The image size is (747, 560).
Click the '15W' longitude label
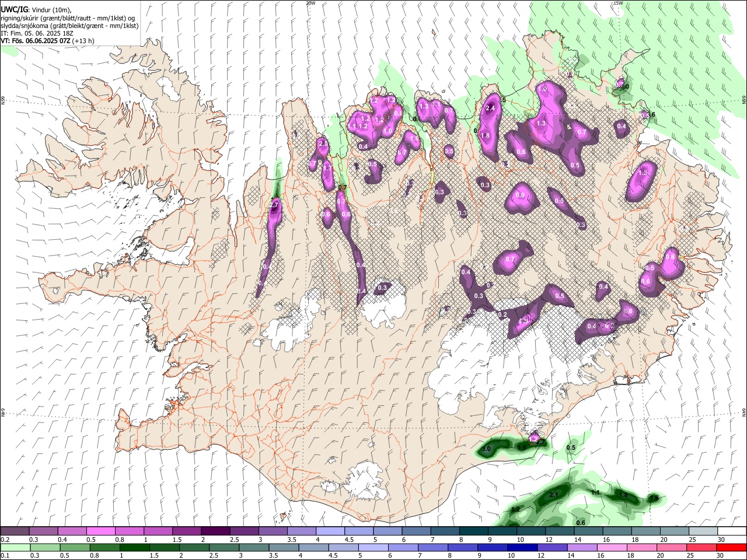click(x=618, y=3)
